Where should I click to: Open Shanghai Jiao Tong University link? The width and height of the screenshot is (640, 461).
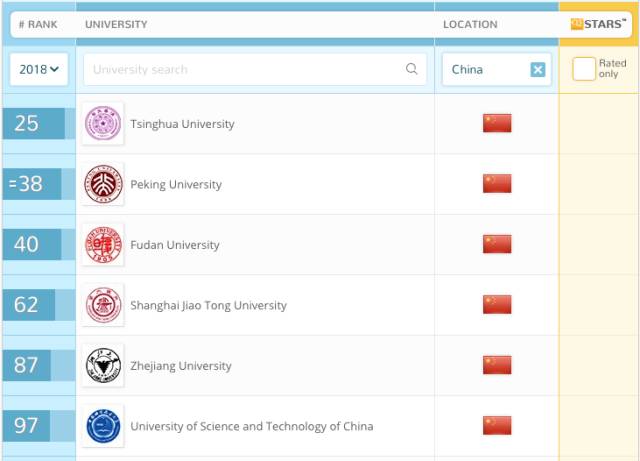209,305
